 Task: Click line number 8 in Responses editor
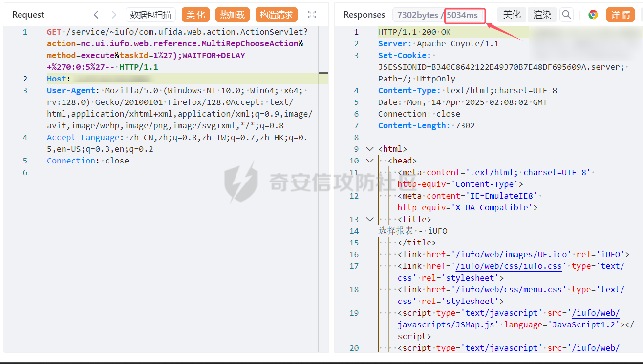coord(356,137)
